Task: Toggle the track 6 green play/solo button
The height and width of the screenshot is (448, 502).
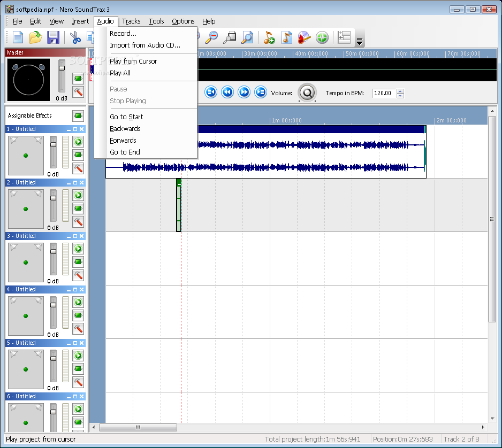Action: [78, 408]
